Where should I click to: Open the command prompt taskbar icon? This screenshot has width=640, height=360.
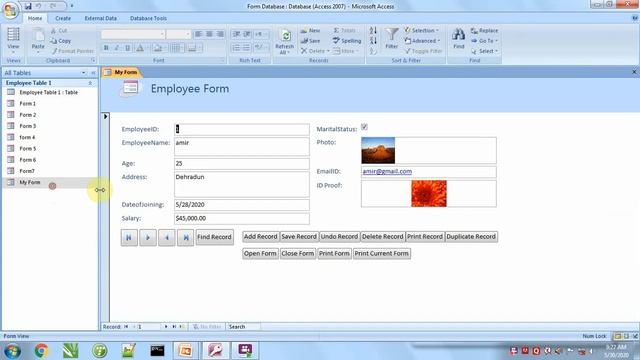(x=157, y=351)
